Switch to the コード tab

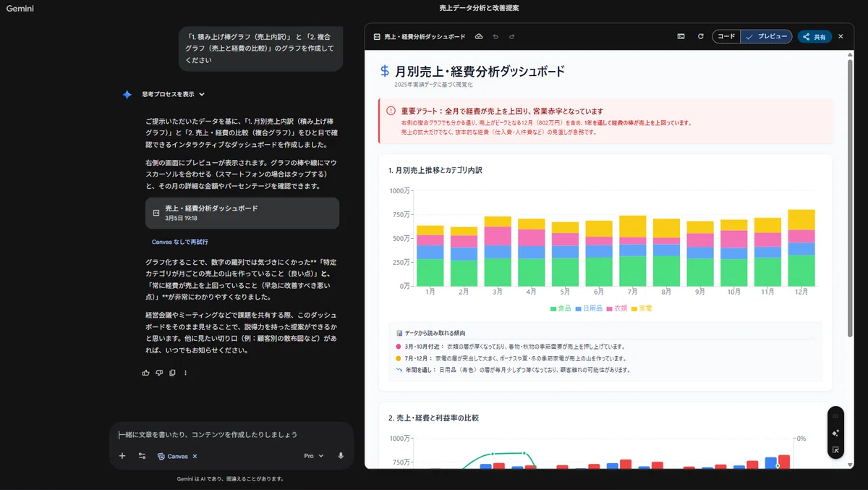coord(726,36)
